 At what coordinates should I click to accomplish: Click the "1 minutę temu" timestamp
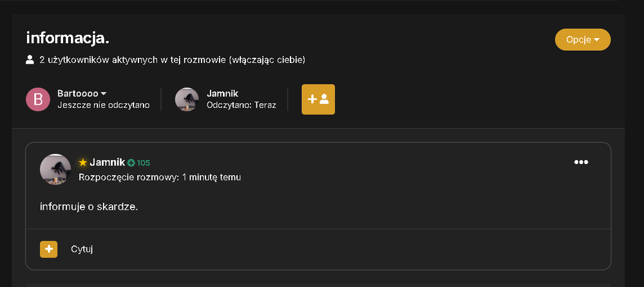click(213, 178)
